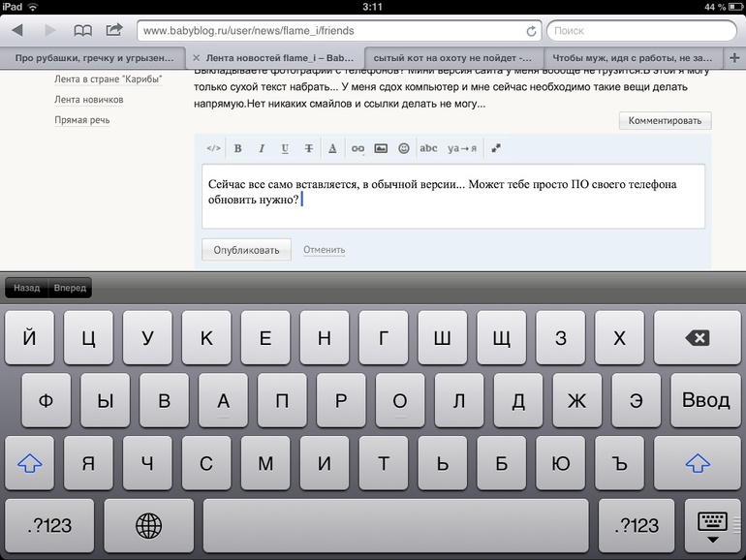
Task: Open the 'Лента новичков' link
Action: point(88,100)
